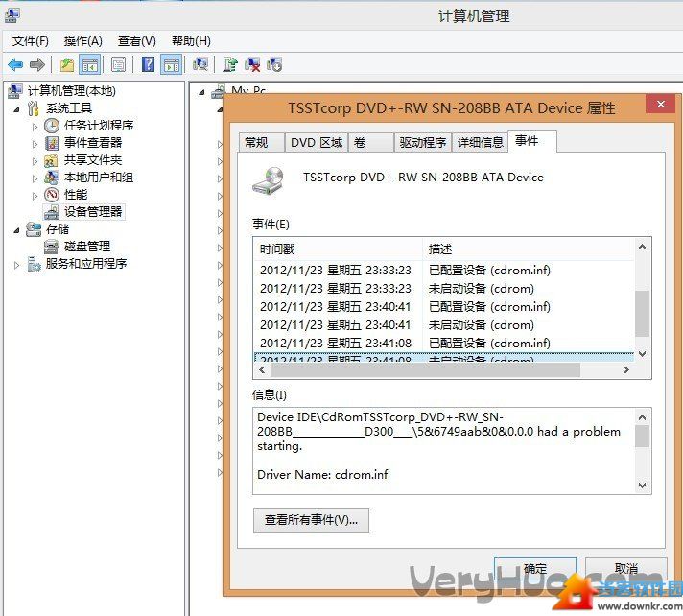683x616 pixels.
Task: Close the device properties dialog
Action: point(661,104)
